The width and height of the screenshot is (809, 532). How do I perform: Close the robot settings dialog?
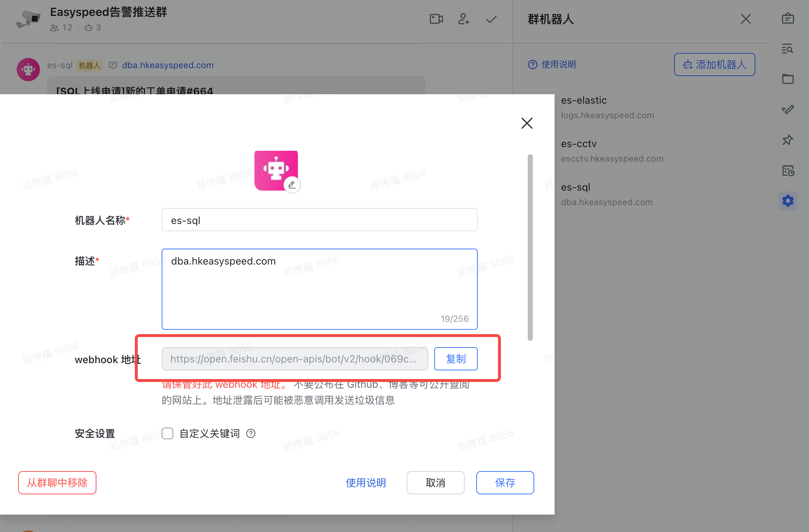[x=527, y=123]
